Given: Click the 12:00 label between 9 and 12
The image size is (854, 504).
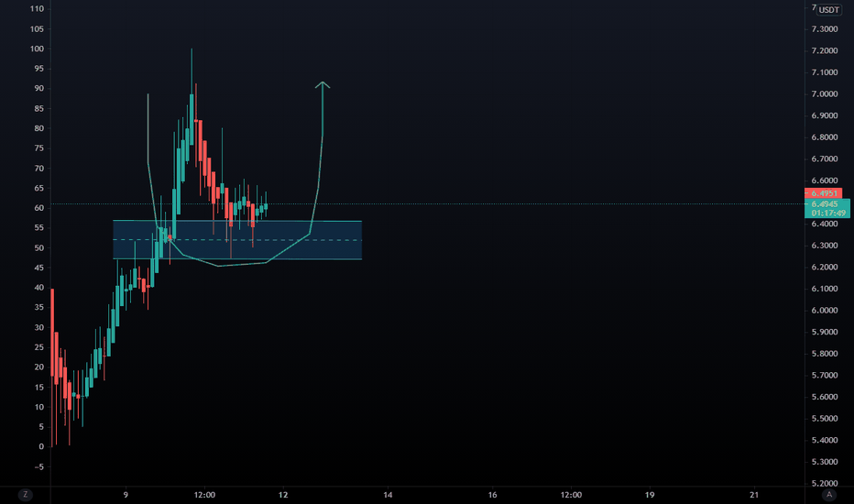Looking at the screenshot, I should click(204, 495).
